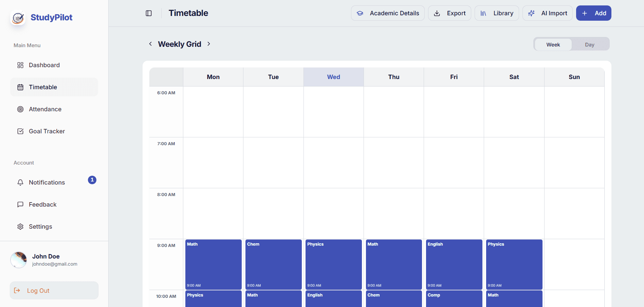Open the Library panel
644x307 pixels.
click(x=497, y=13)
